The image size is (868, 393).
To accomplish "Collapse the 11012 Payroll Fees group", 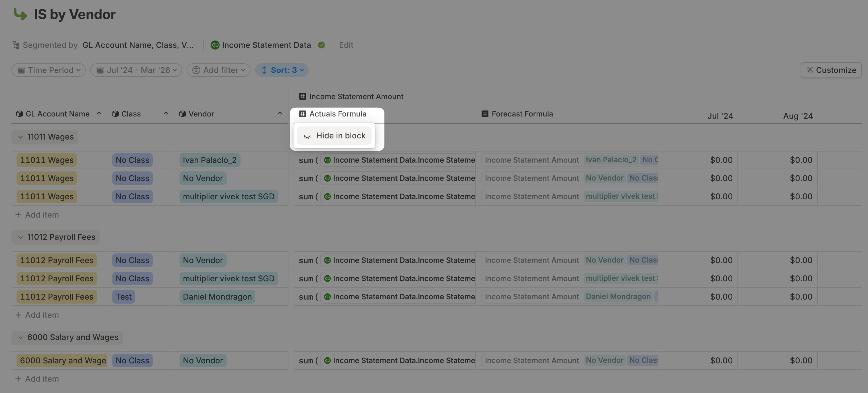I will [x=21, y=237].
